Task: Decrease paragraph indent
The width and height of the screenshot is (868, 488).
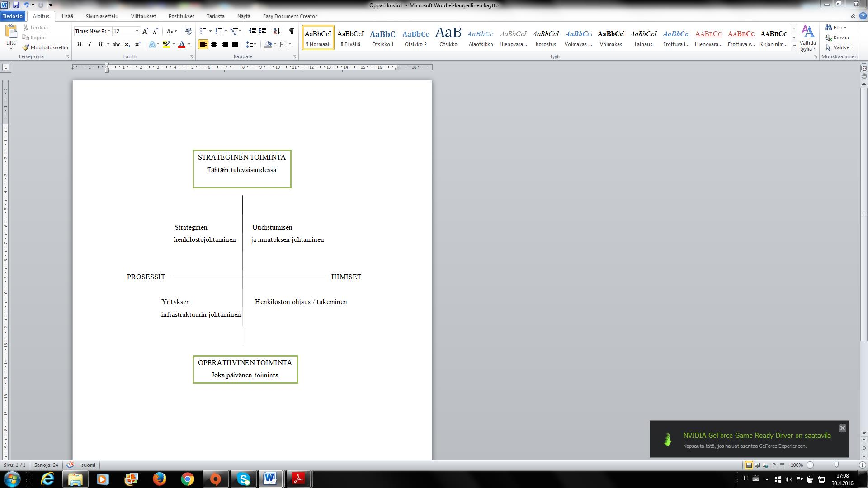Action: point(252,31)
